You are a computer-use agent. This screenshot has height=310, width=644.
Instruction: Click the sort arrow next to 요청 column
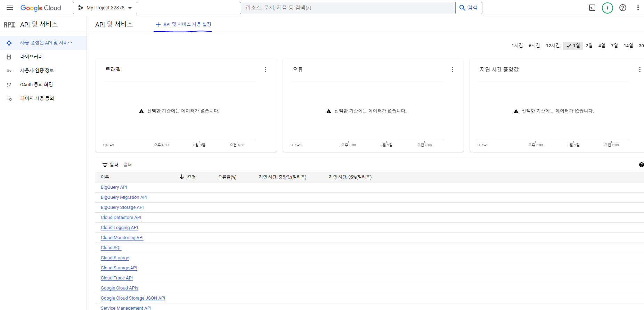tap(182, 177)
